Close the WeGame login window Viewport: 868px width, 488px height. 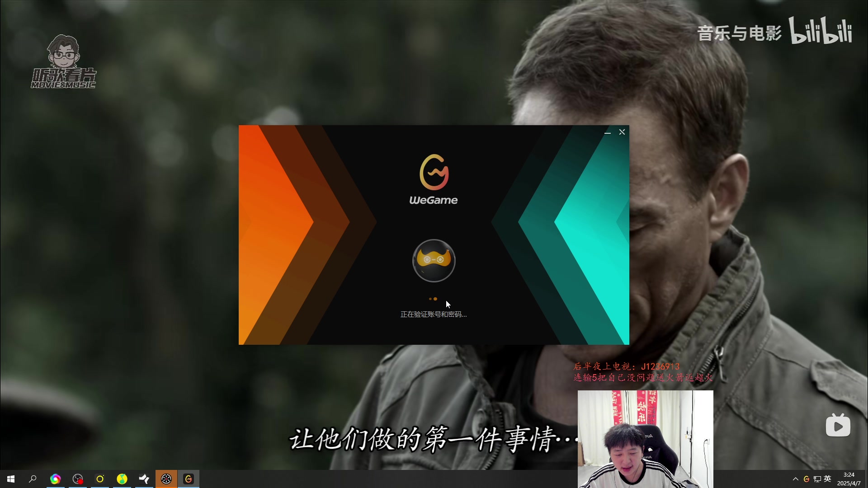coord(622,132)
